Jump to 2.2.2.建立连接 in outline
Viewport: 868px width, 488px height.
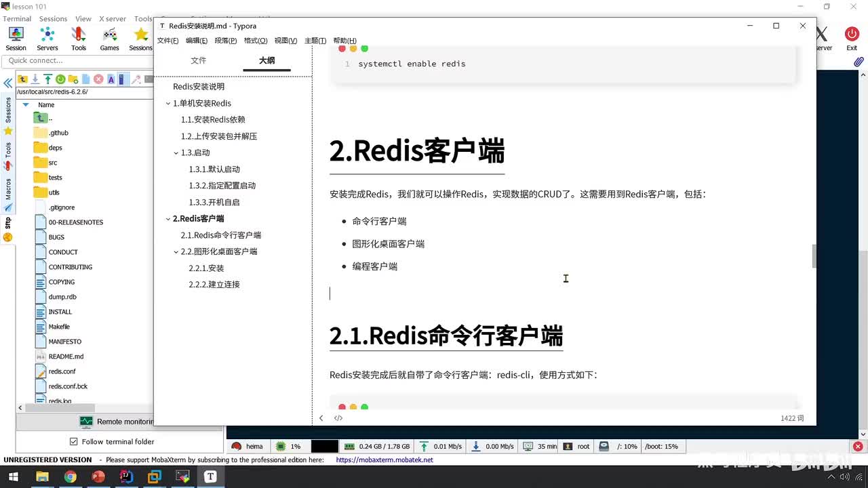tap(214, 285)
